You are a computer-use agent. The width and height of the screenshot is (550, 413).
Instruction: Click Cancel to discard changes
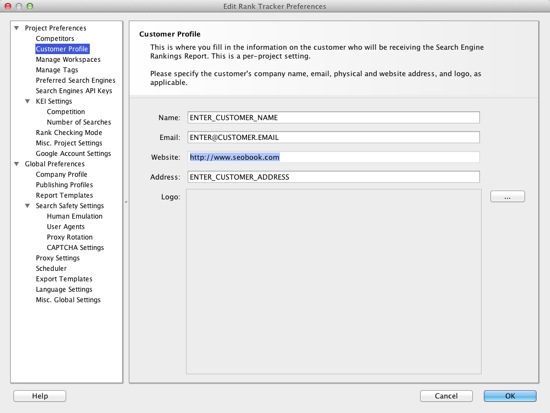tap(446, 396)
